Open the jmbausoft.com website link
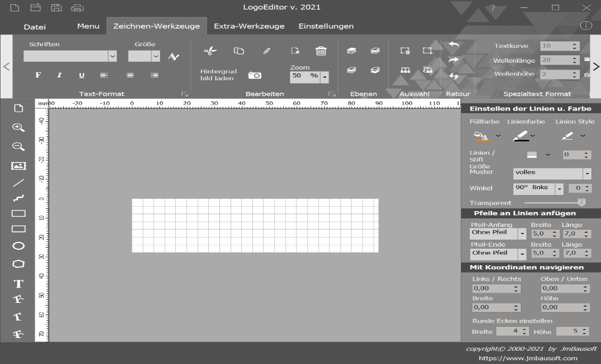This screenshot has height=364, width=601. (528, 358)
